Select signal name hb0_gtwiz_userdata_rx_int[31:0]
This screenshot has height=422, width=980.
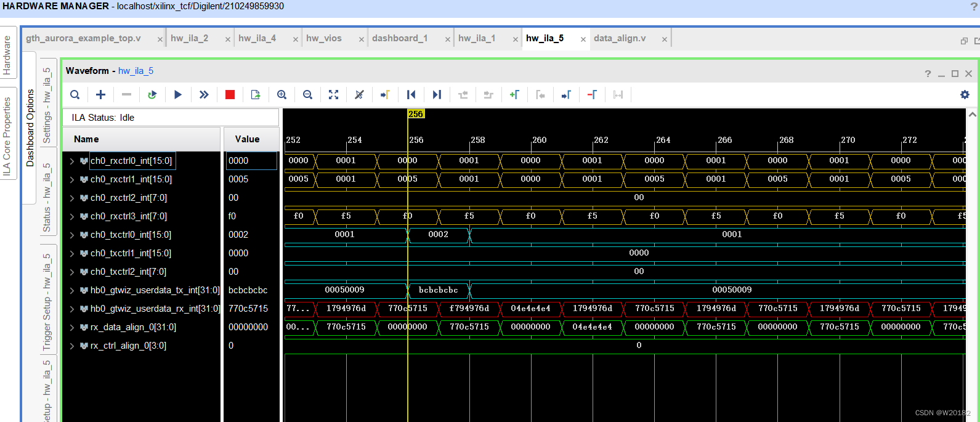coord(155,309)
